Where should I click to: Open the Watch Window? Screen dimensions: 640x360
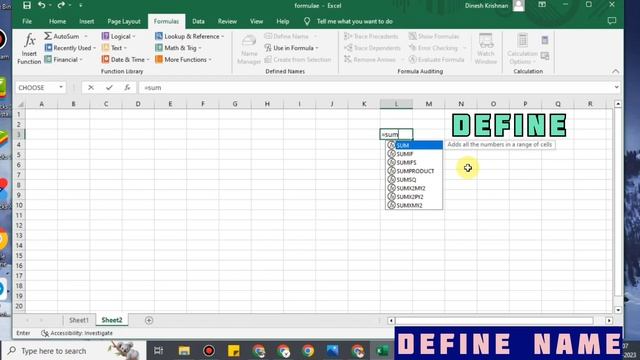point(486,49)
